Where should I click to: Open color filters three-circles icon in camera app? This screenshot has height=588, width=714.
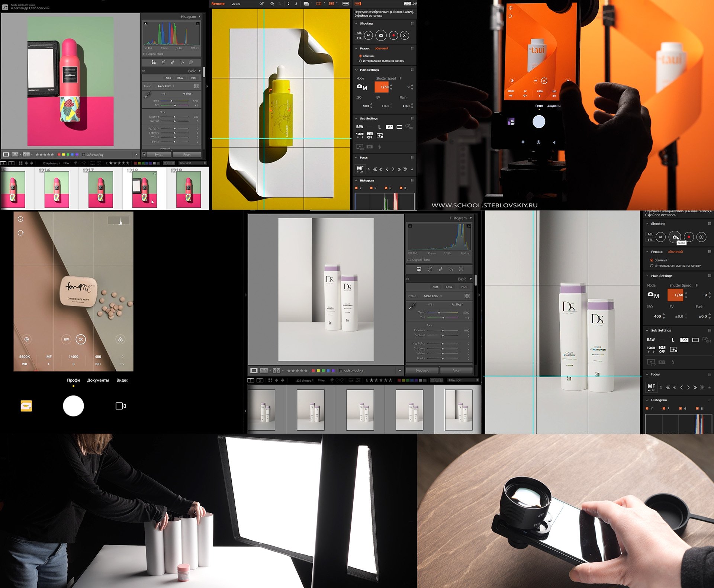[x=120, y=339]
